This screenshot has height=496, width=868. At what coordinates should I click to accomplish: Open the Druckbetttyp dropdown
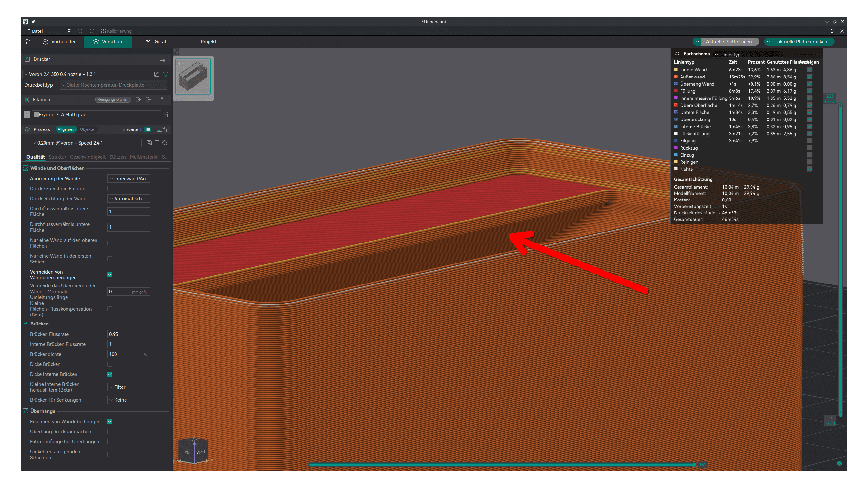113,85
